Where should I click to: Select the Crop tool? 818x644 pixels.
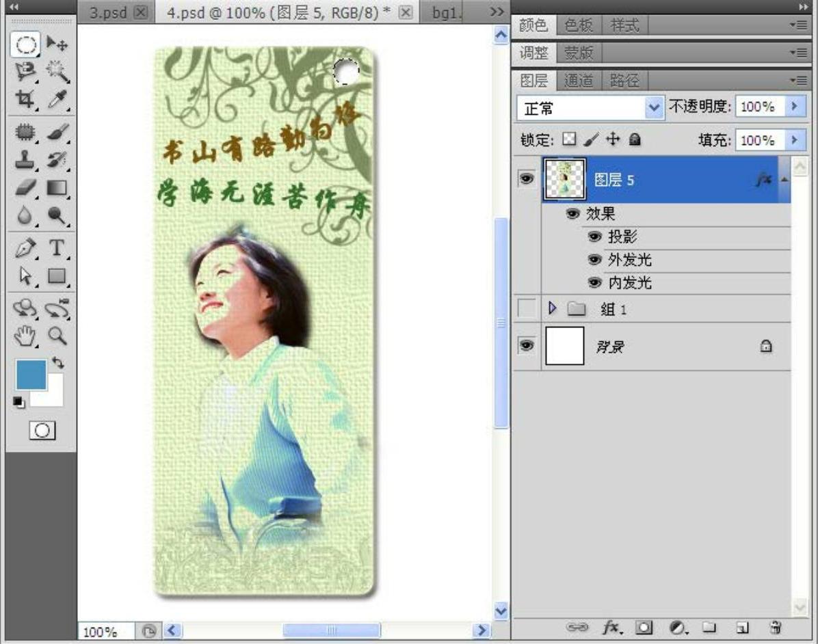(25, 100)
